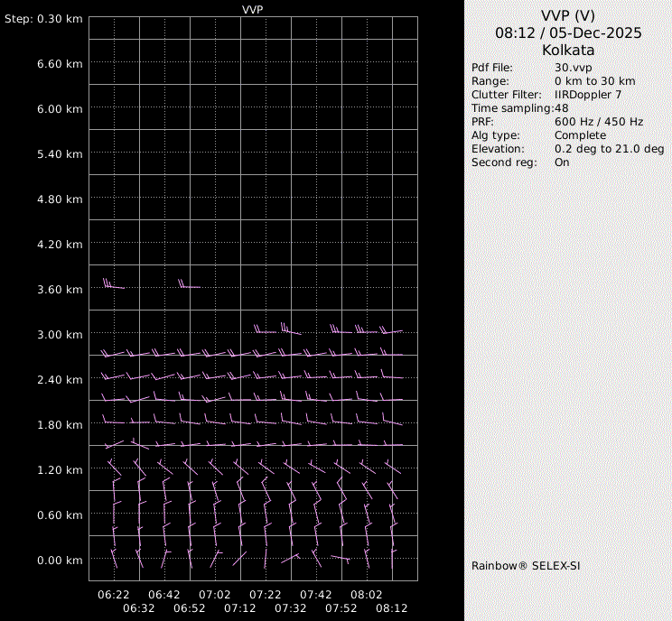
Task: Click the 06:22 time label
Action: [114, 595]
